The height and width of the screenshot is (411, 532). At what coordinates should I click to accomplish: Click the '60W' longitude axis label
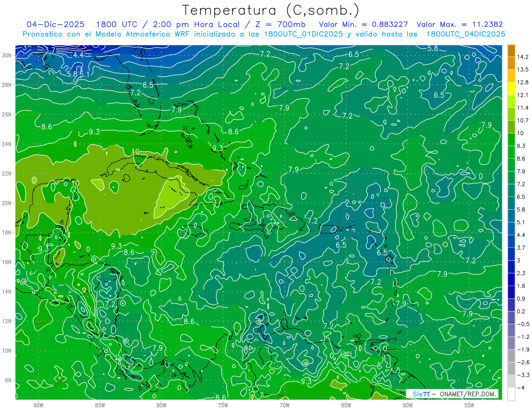click(408, 405)
